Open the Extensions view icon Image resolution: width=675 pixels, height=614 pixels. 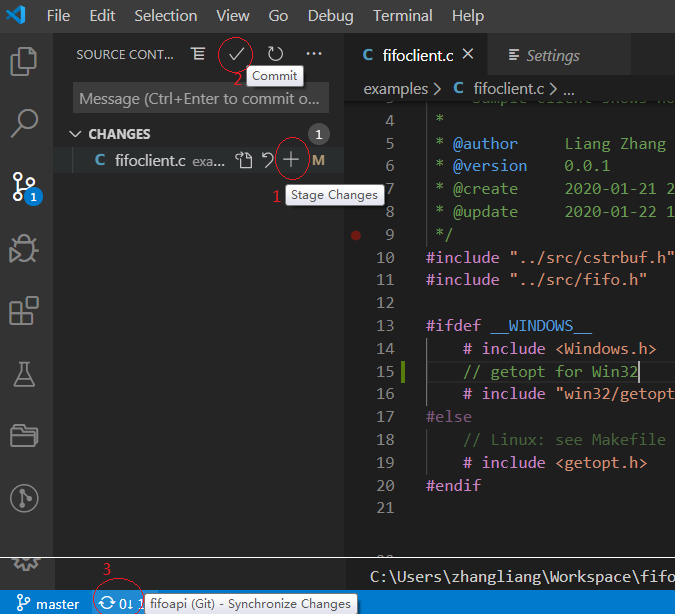pyautogui.click(x=24, y=310)
